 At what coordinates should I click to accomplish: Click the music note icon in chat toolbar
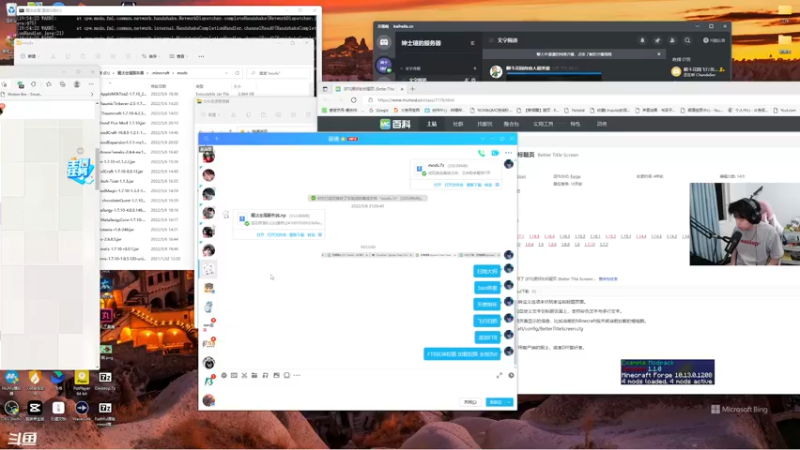(x=265, y=375)
